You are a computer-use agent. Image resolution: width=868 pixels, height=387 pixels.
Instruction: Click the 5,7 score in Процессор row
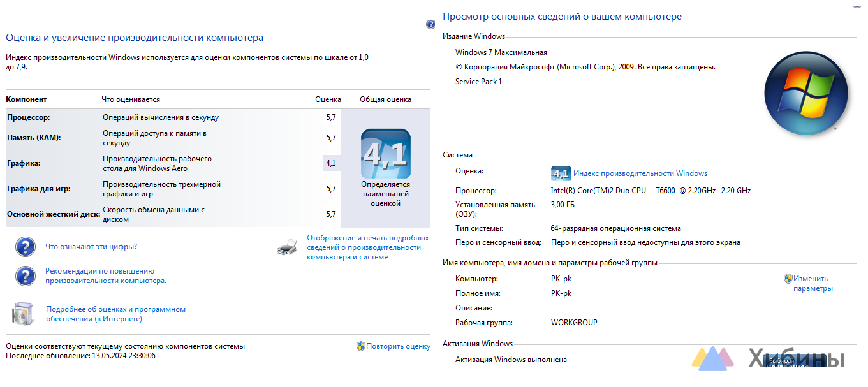pyautogui.click(x=331, y=117)
